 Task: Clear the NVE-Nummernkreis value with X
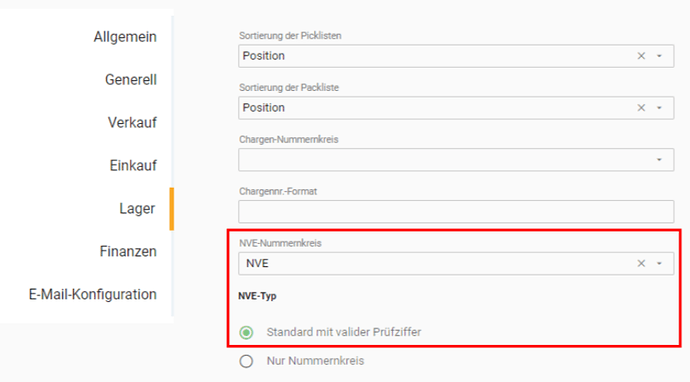(641, 264)
